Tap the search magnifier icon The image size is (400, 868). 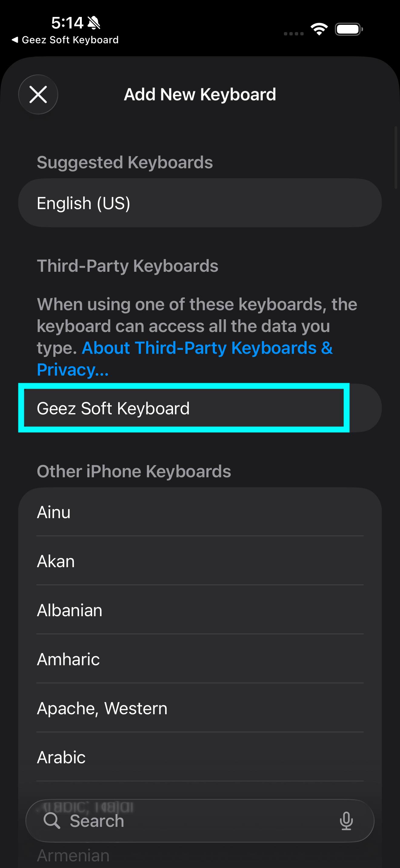(x=52, y=820)
